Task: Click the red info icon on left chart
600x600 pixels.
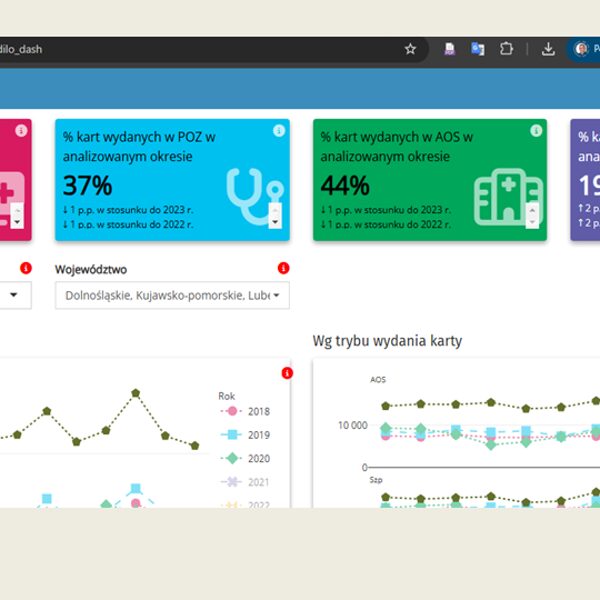Action: pos(287,373)
